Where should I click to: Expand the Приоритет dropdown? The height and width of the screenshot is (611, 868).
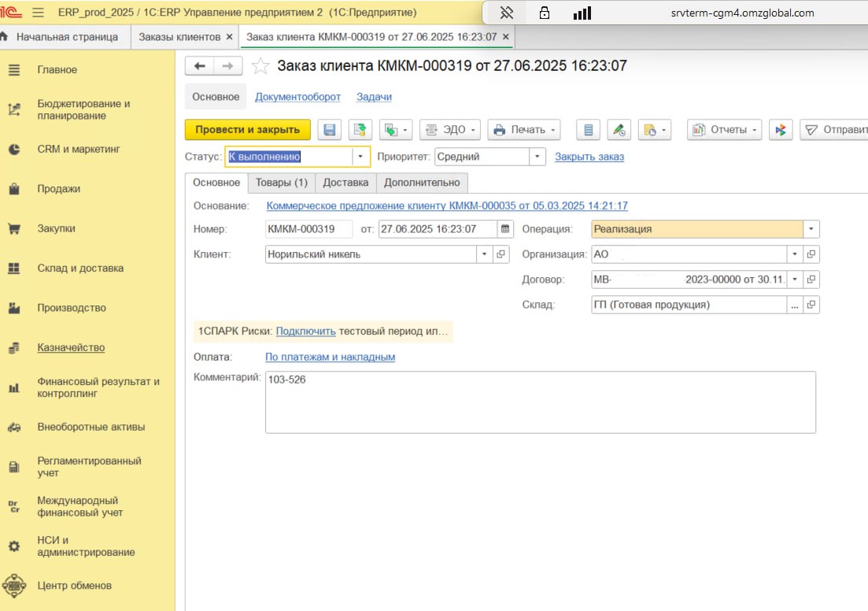click(537, 157)
